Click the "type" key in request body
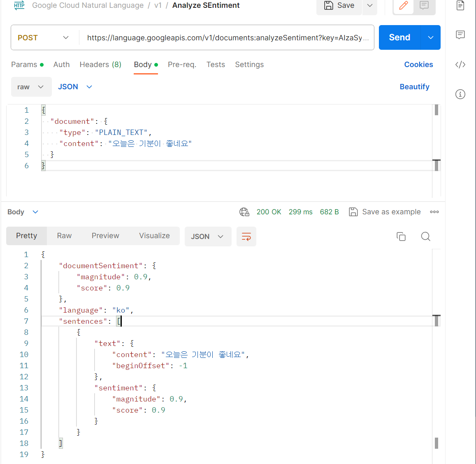Image resolution: width=476 pixels, height=464 pixels. pyautogui.click(x=72, y=132)
